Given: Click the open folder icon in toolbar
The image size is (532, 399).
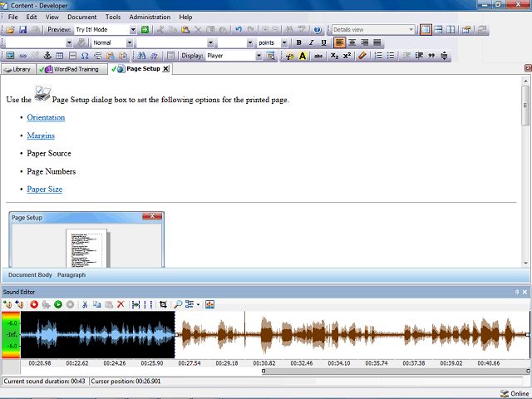Looking at the screenshot, I should tap(10, 30).
